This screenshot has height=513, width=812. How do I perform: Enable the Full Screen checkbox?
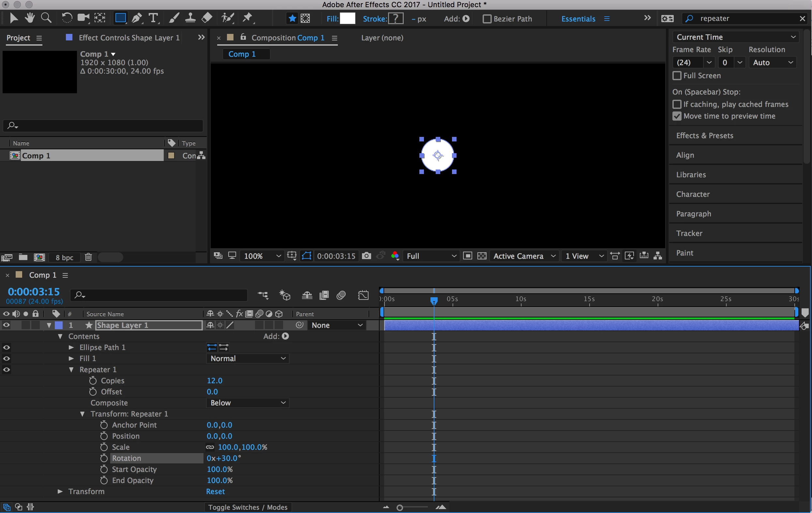click(x=677, y=76)
